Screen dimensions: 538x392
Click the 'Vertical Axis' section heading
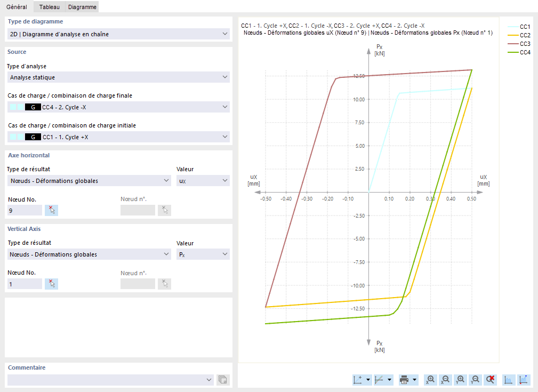point(24,229)
